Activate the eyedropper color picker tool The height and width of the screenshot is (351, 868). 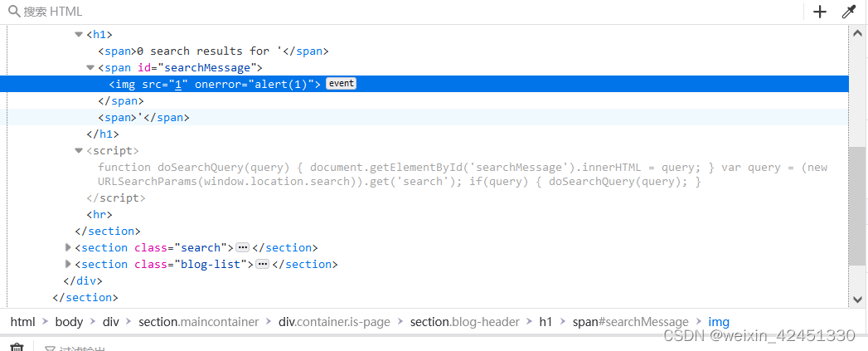849,12
